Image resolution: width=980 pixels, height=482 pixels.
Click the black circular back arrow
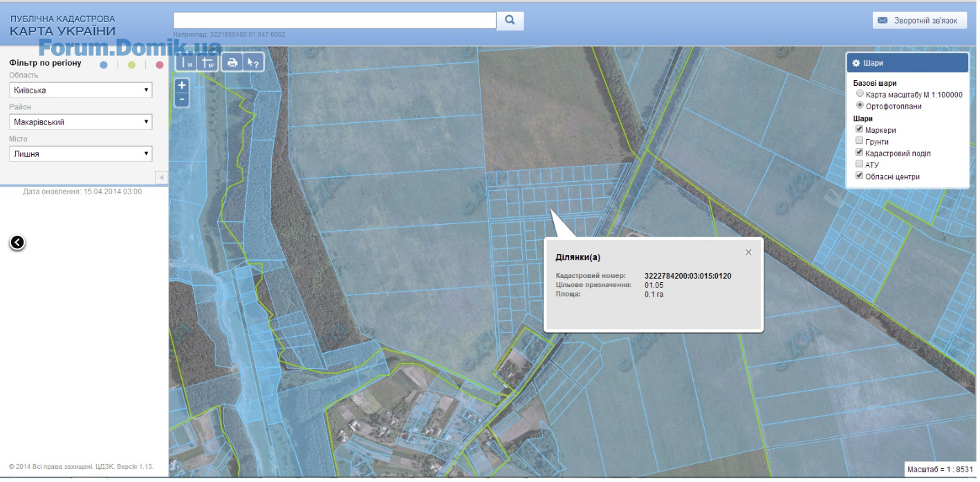pyautogui.click(x=17, y=242)
